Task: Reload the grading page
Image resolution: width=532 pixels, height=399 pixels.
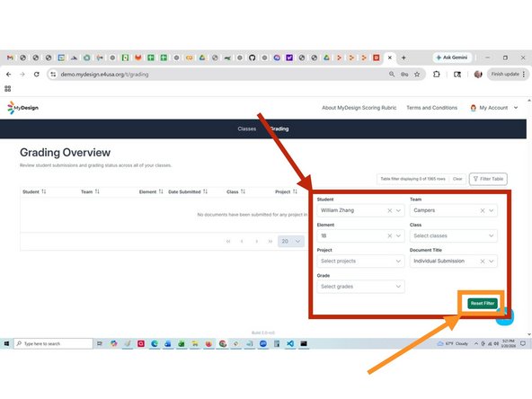Action: point(36,74)
